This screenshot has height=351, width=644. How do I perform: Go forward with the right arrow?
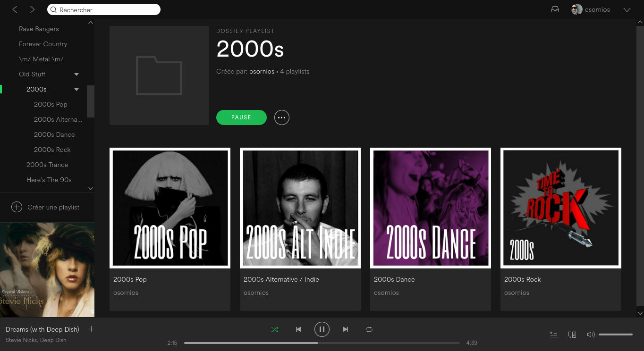[x=32, y=9]
